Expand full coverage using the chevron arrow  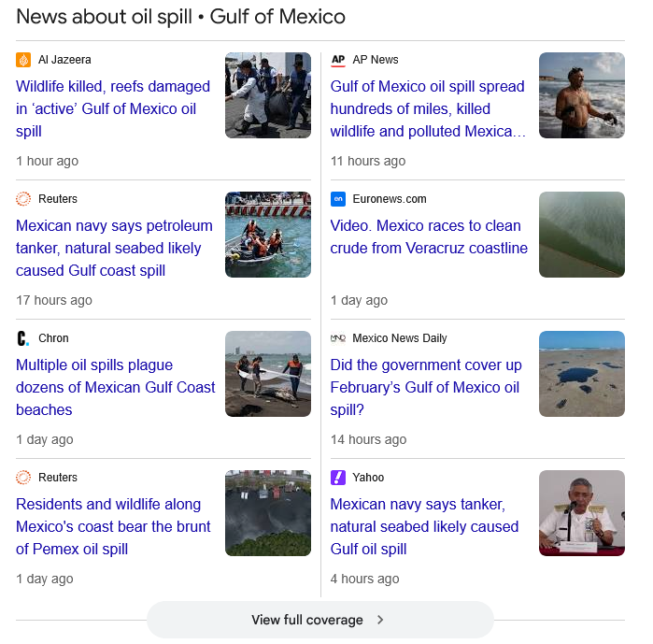[x=380, y=620]
